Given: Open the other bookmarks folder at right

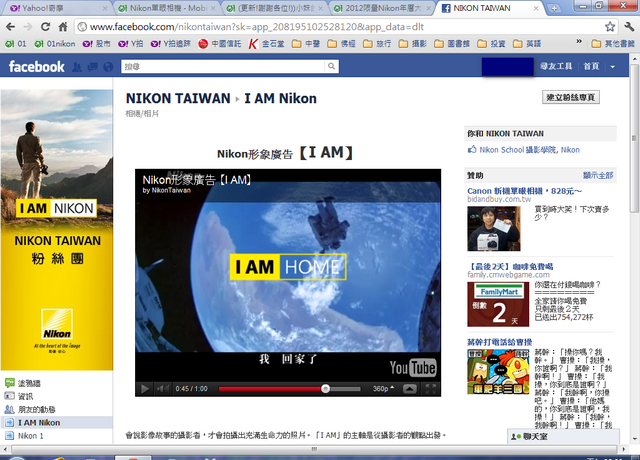Looking at the screenshot, I should click(613, 44).
